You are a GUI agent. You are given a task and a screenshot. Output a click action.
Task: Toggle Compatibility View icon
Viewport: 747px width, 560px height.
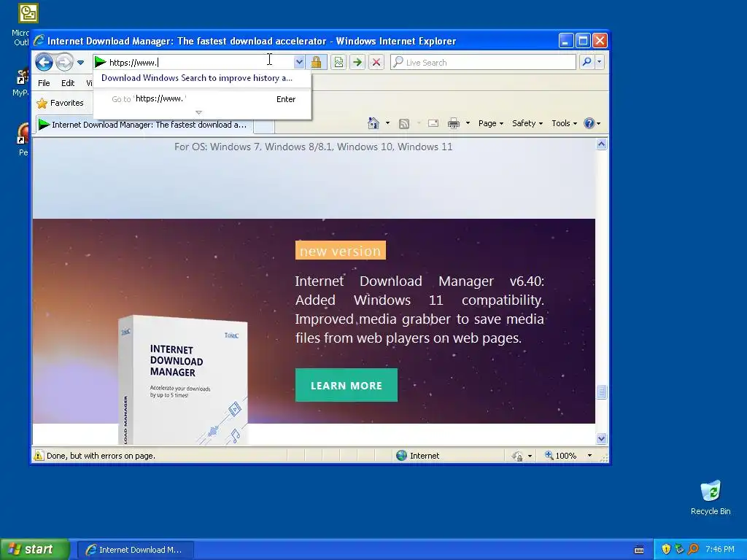(x=338, y=62)
